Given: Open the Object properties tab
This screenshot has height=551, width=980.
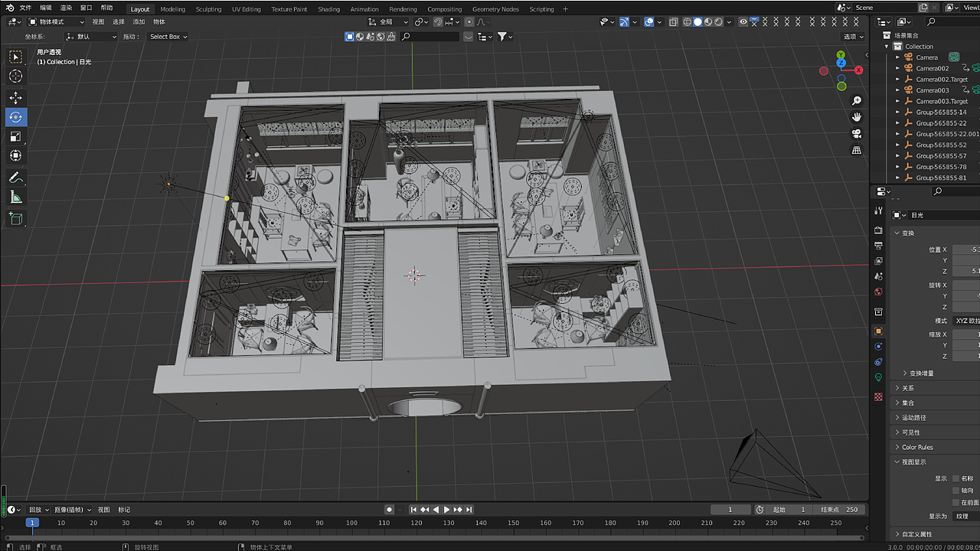Looking at the screenshot, I should [878, 331].
